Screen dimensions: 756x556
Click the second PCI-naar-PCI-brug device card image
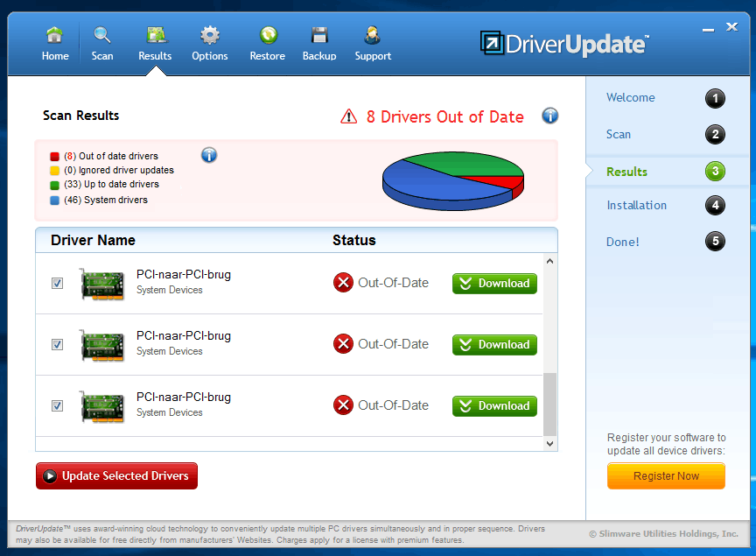click(101, 345)
